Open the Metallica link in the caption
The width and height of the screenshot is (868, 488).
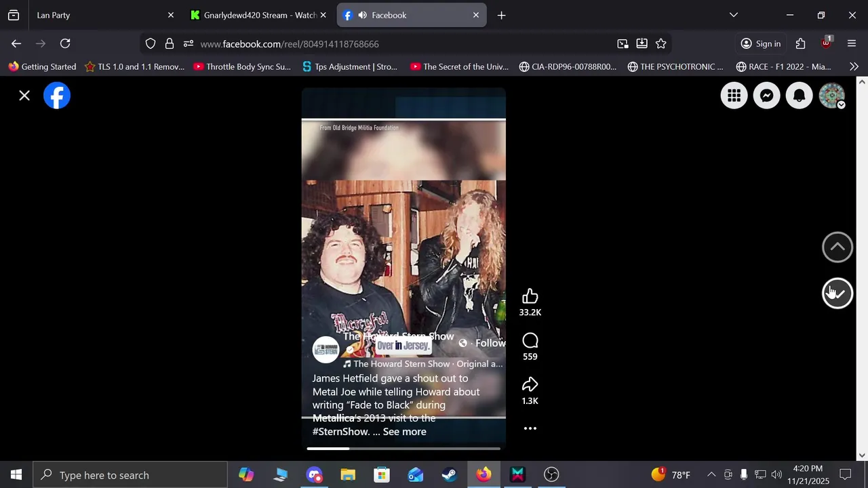(x=333, y=418)
